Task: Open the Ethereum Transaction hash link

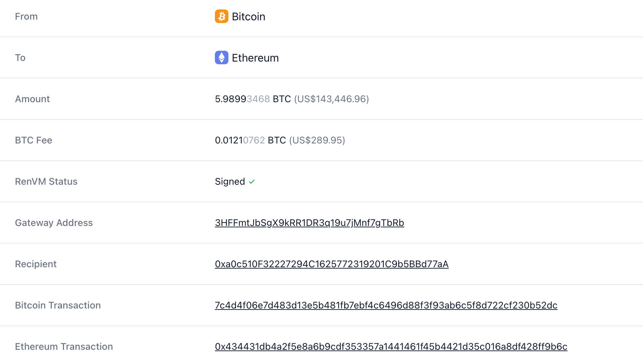Action: coord(391,346)
